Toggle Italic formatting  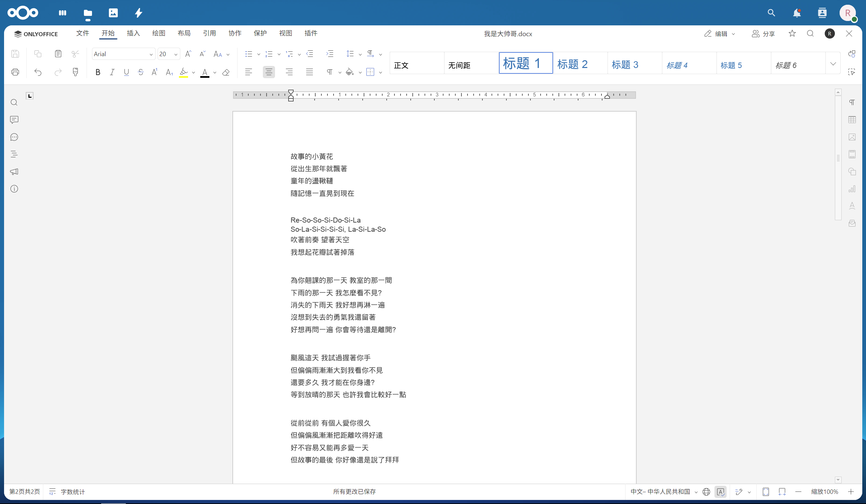coord(112,72)
